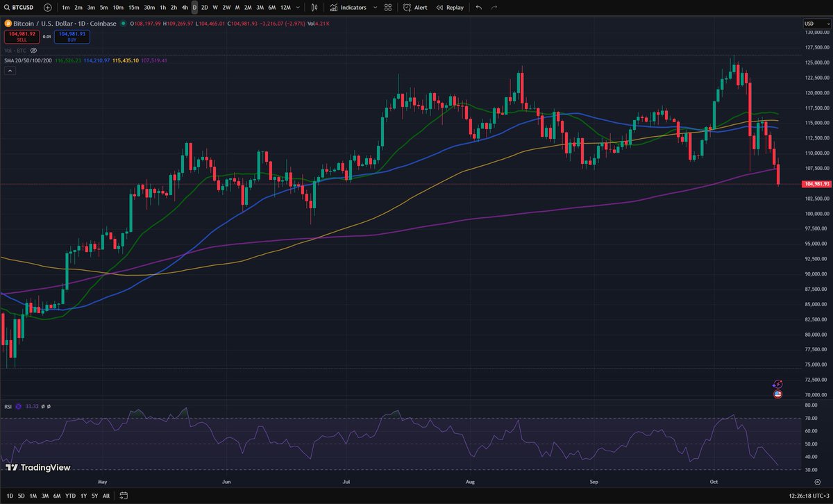Select the 15m interval
833x504 pixels.
tap(133, 8)
